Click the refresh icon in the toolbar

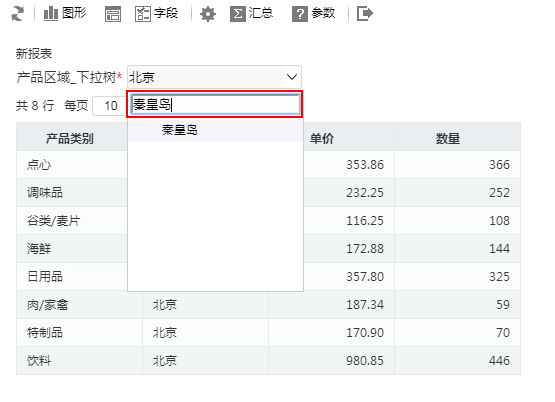click(18, 14)
